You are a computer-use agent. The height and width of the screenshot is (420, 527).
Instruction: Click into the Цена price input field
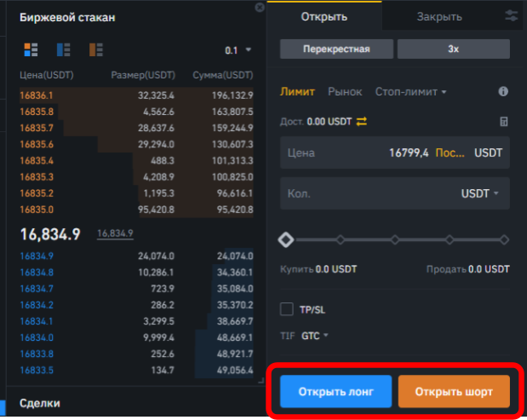[x=358, y=153]
